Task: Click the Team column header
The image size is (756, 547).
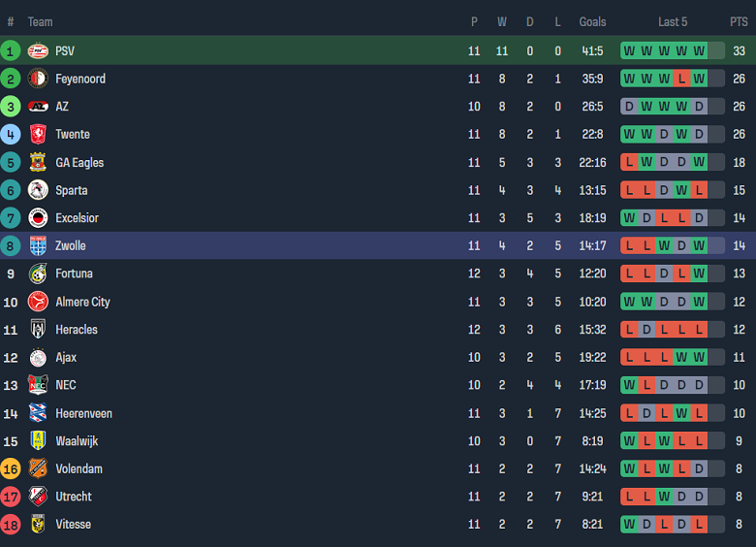Action: coord(41,21)
